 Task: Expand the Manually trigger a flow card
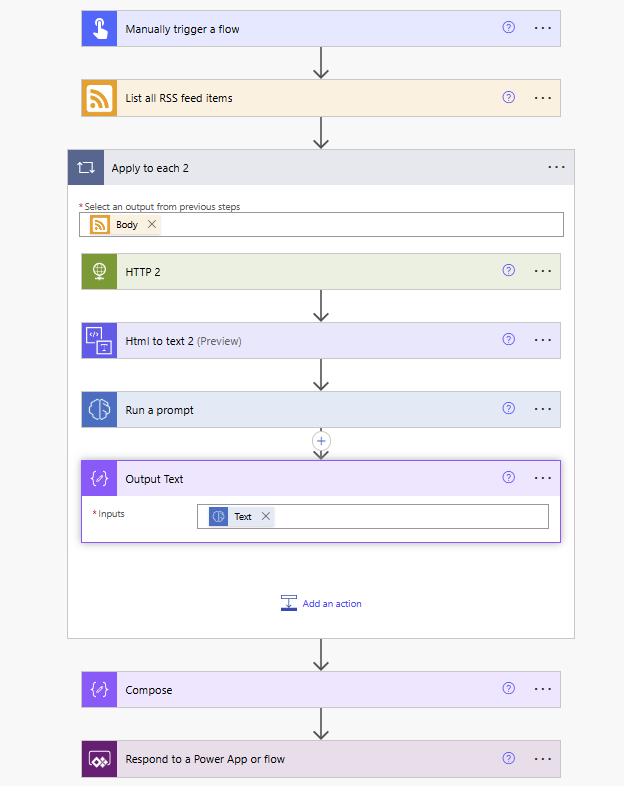[x=321, y=29]
